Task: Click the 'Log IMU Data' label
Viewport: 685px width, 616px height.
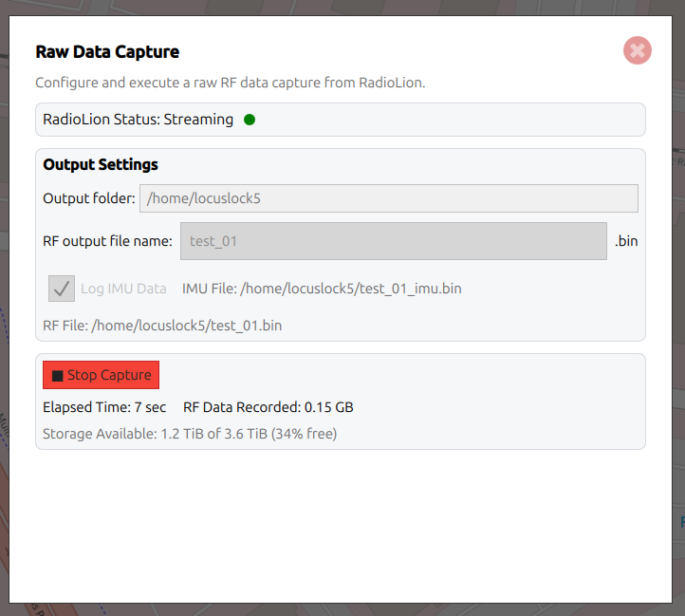Action: tap(123, 289)
